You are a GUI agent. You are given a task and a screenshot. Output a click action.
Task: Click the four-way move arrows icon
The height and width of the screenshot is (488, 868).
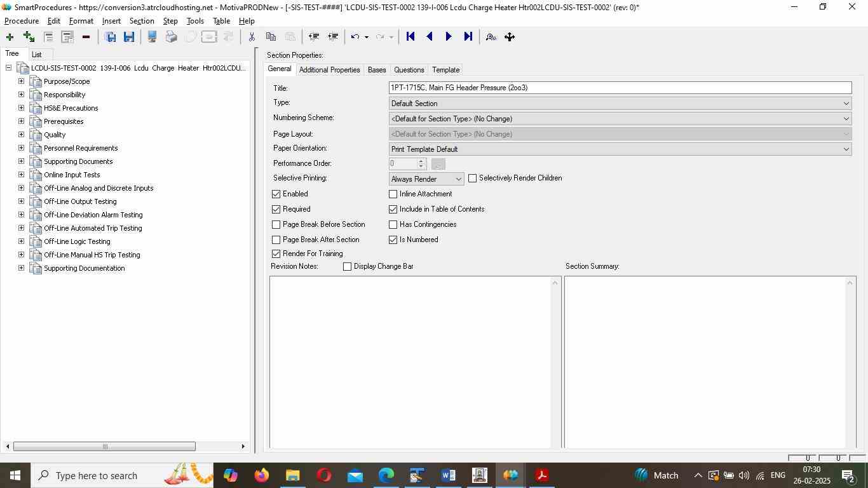510,37
